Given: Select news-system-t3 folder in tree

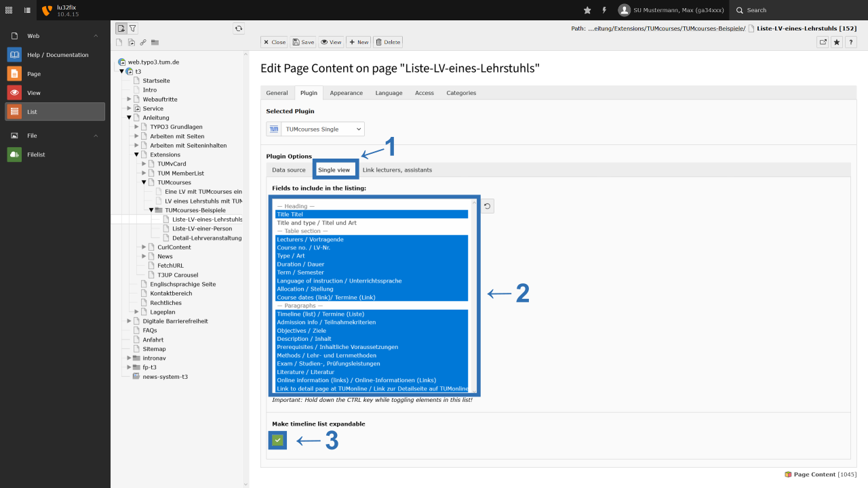Looking at the screenshot, I should pyautogui.click(x=165, y=376).
